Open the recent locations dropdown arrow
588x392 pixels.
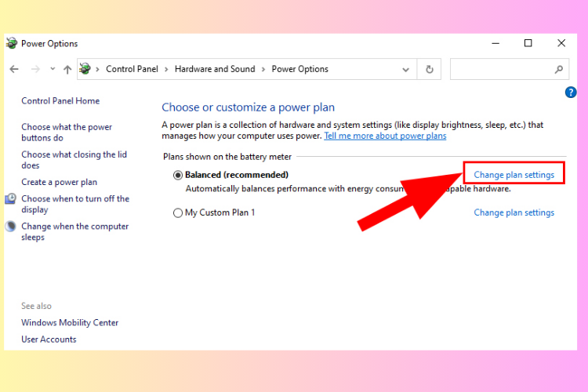click(53, 69)
